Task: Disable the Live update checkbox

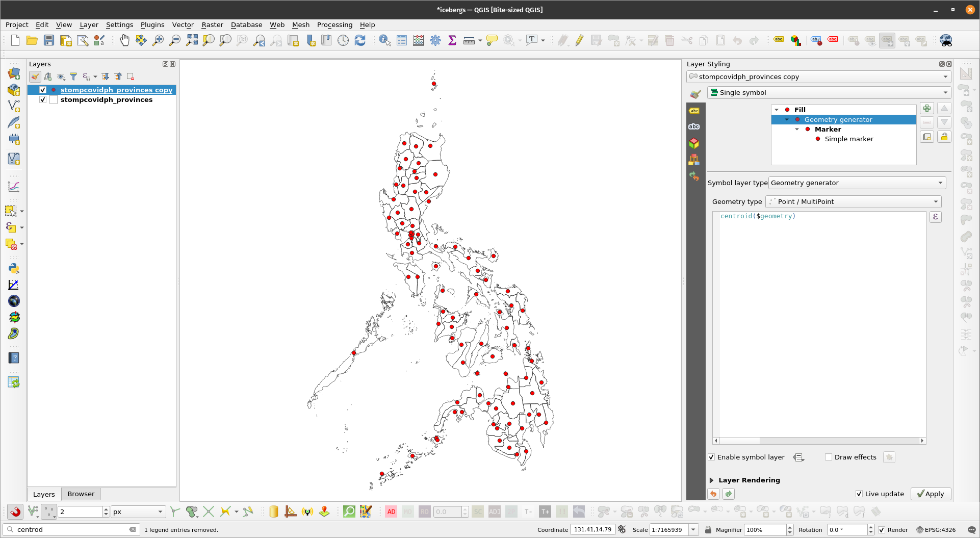Action: coord(859,494)
